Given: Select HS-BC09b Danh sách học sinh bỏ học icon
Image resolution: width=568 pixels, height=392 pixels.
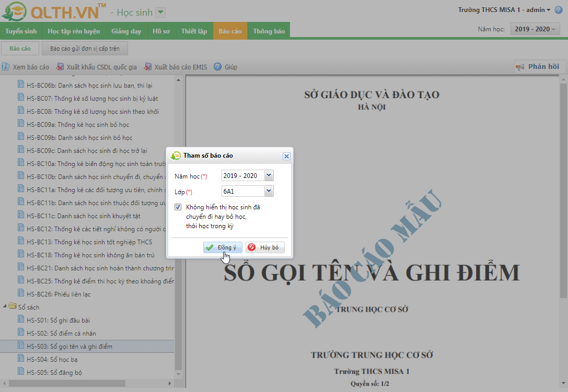Looking at the screenshot, I should coord(21,136).
